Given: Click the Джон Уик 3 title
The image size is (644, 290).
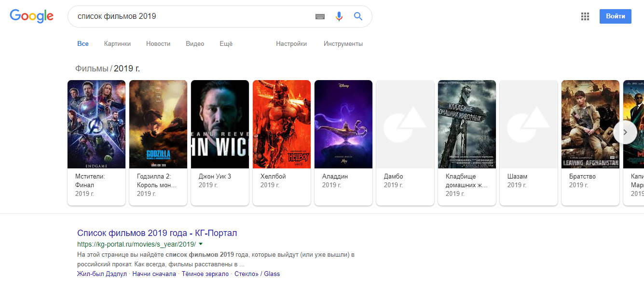Looking at the screenshot, I should point(215,176).
